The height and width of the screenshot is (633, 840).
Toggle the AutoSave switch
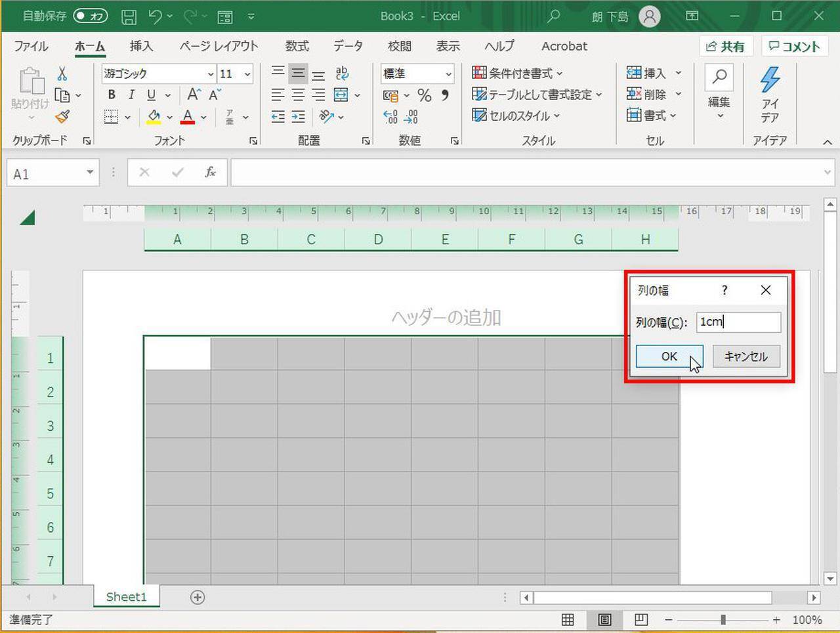[90, 16]
